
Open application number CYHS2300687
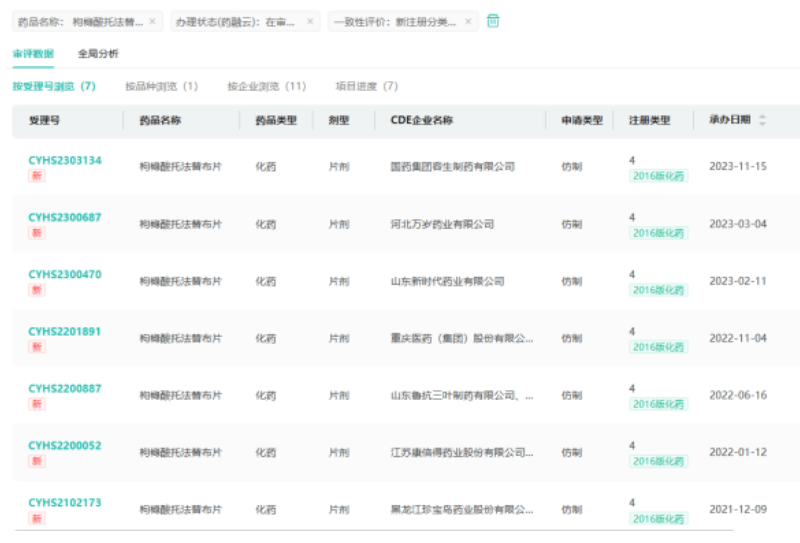tap(65, 217)
